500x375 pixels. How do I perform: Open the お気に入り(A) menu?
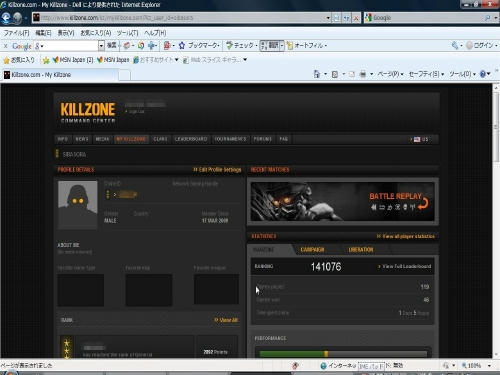(96, 33)
